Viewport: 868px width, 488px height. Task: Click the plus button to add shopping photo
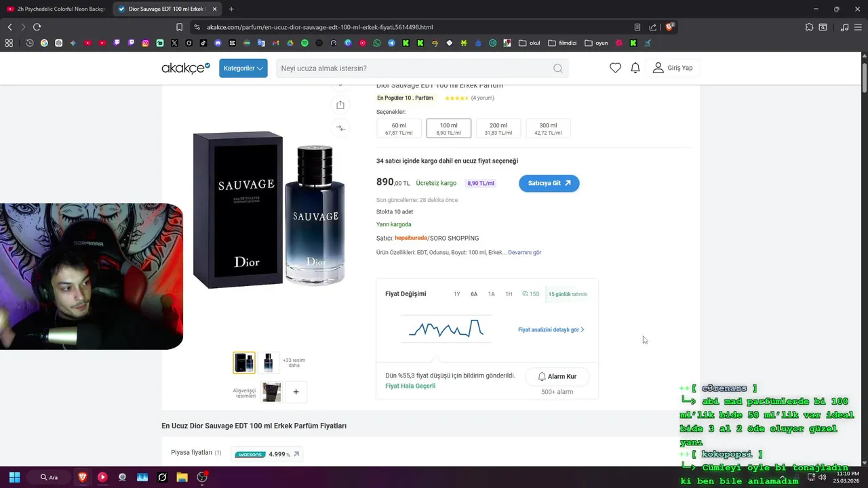click(296, 392)
